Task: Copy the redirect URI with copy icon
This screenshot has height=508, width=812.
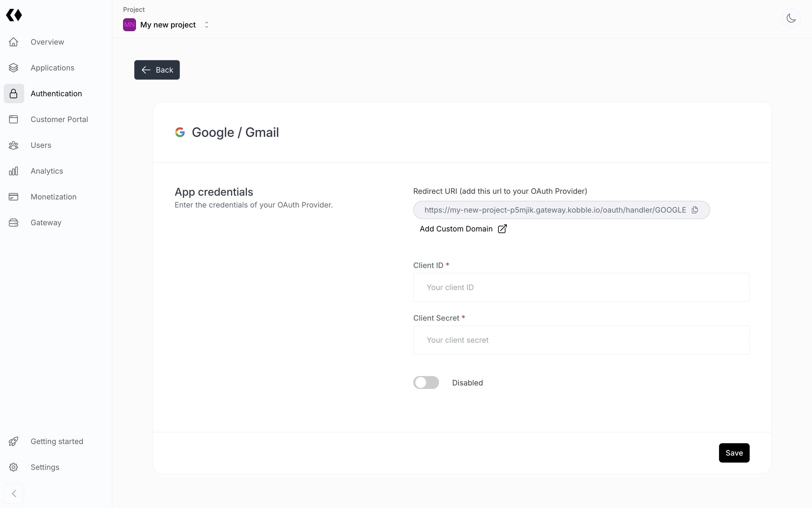Action: [695, 210]
